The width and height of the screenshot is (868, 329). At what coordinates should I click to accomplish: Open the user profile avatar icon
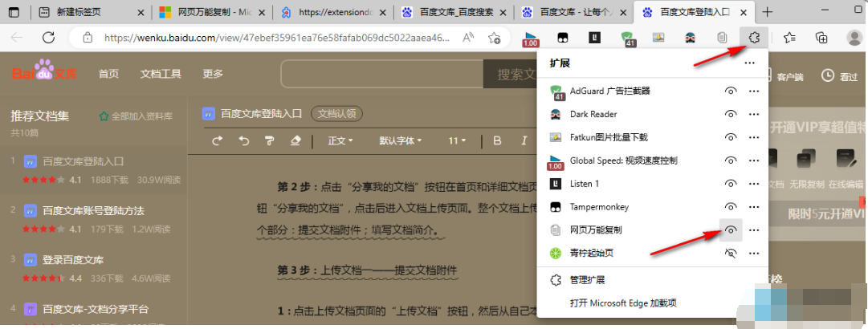[x=856, y=38]
